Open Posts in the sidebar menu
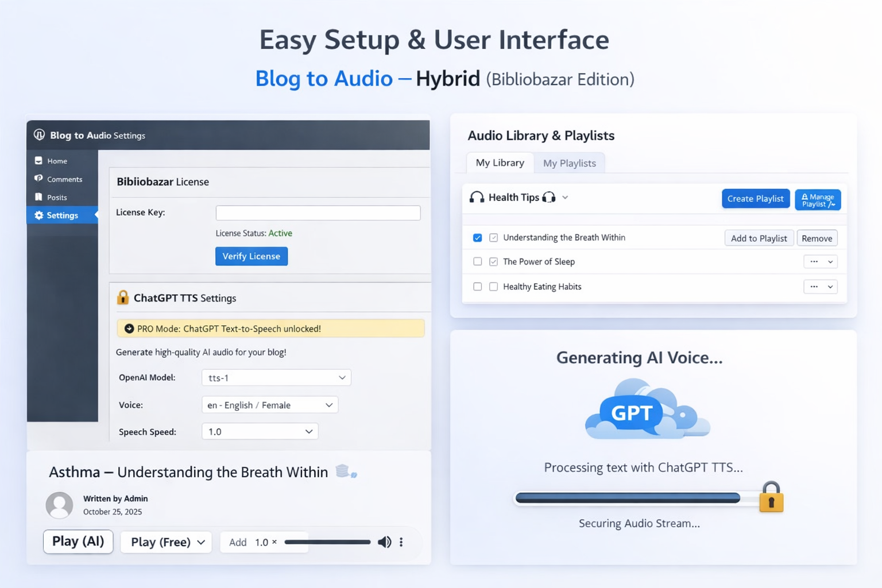 (57, 198)
